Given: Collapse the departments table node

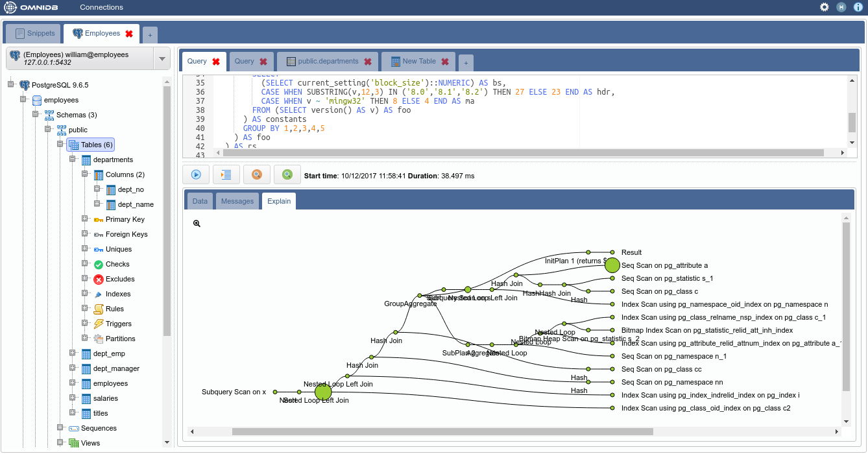Looking at the screenshot, I should [x=72, y=159].
